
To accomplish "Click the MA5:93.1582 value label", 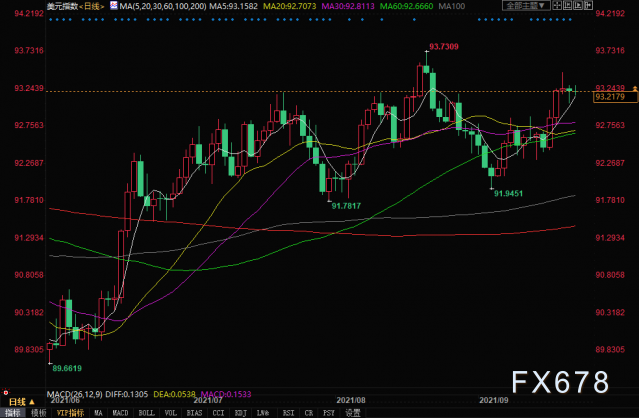I will 233,6.
